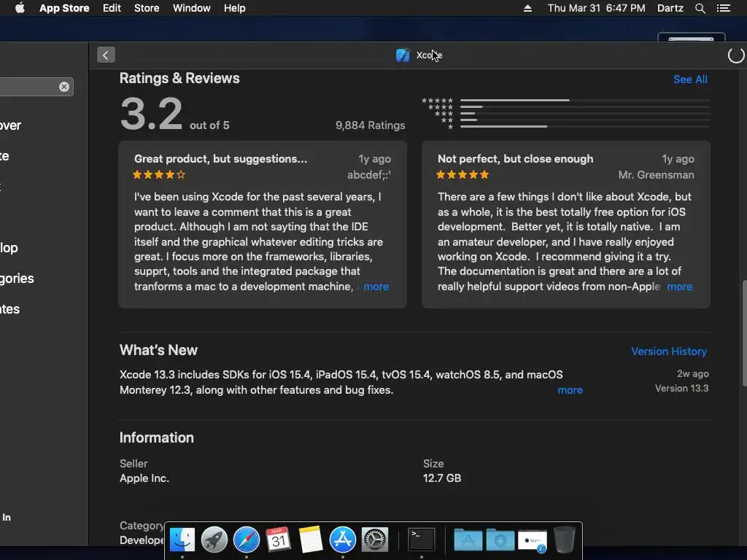Click the 3.2 rating score
Image resolution: width=747 pixels, height=560 pixels.
[x=152, y=114]
